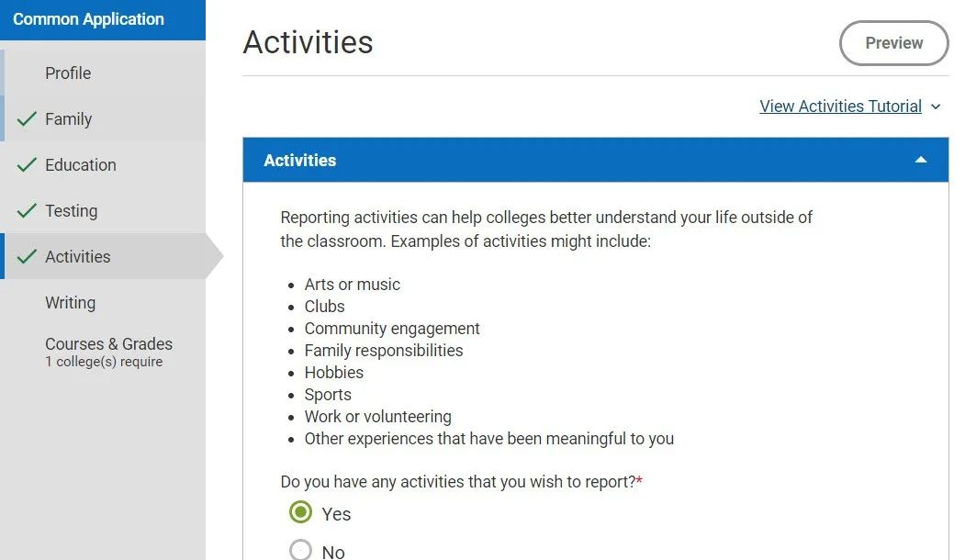Switch to the Family section
Image resolution: width=965 pixels, height=560 pixels.
click(x=69, y=119)
